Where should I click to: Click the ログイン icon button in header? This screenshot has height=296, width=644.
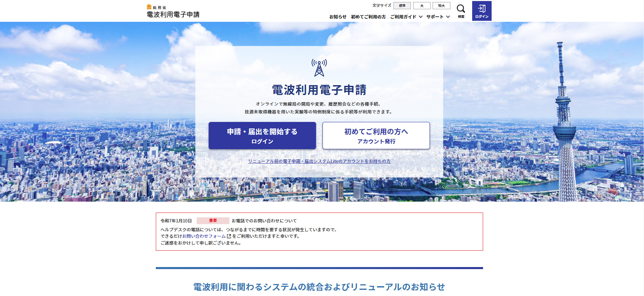(482, 11)
